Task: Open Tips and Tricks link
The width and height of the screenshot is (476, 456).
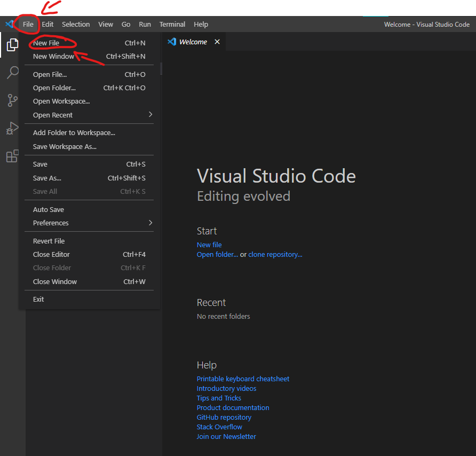Action: point(219,398)
